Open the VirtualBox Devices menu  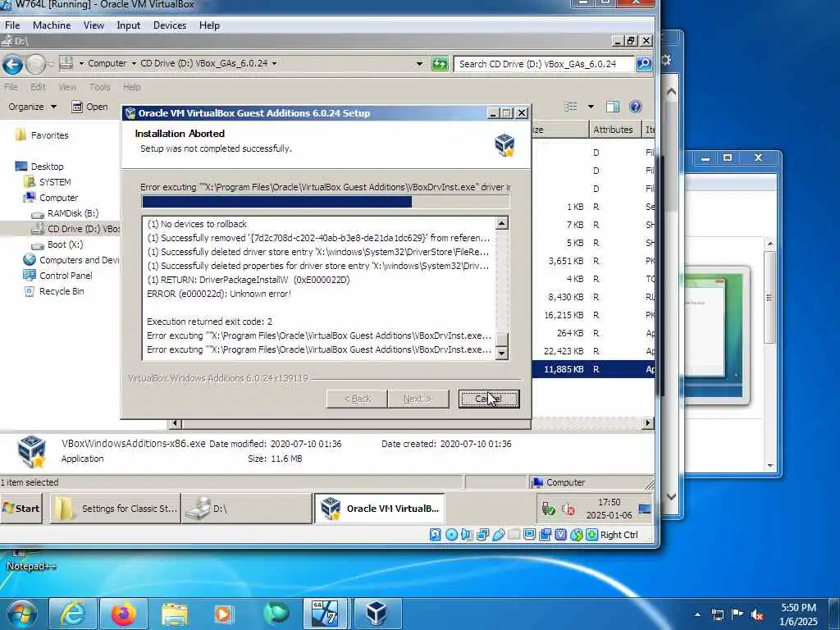pos(170,25)
